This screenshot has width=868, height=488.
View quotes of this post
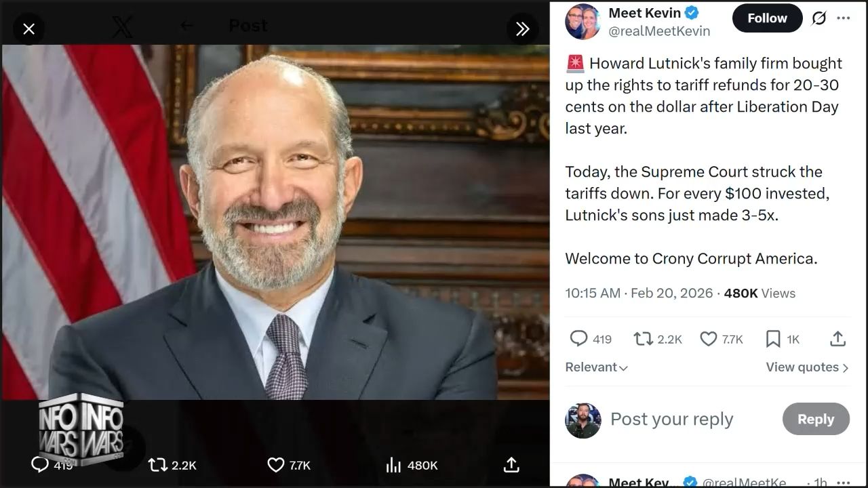tap(807, 367)
